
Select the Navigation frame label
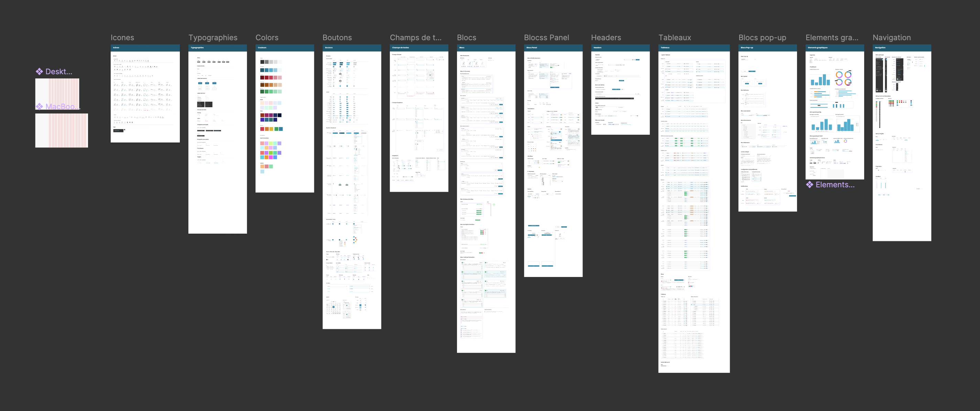[891, 38]
